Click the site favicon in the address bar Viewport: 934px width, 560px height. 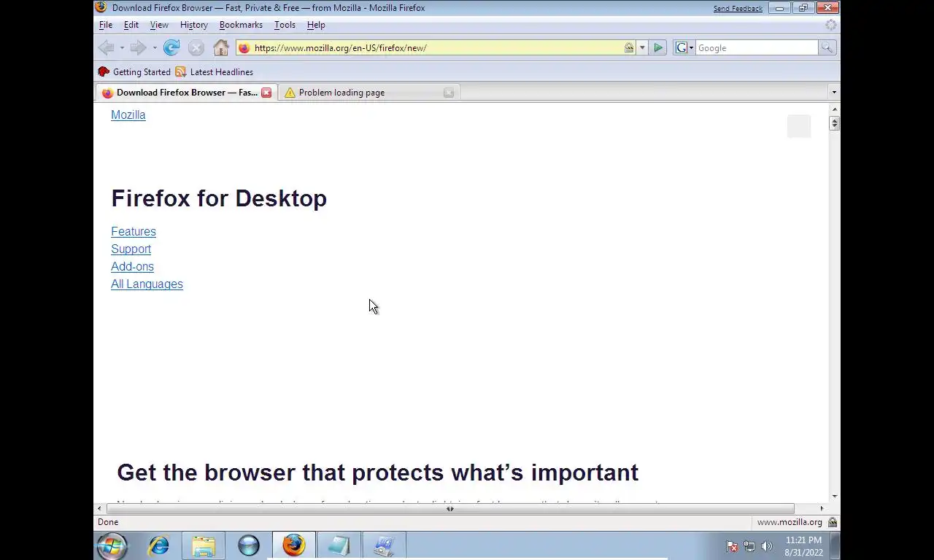(x=244, y=48)
